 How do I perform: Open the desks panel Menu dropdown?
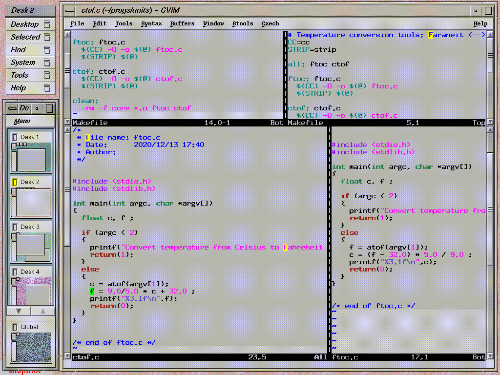point(22,121)
